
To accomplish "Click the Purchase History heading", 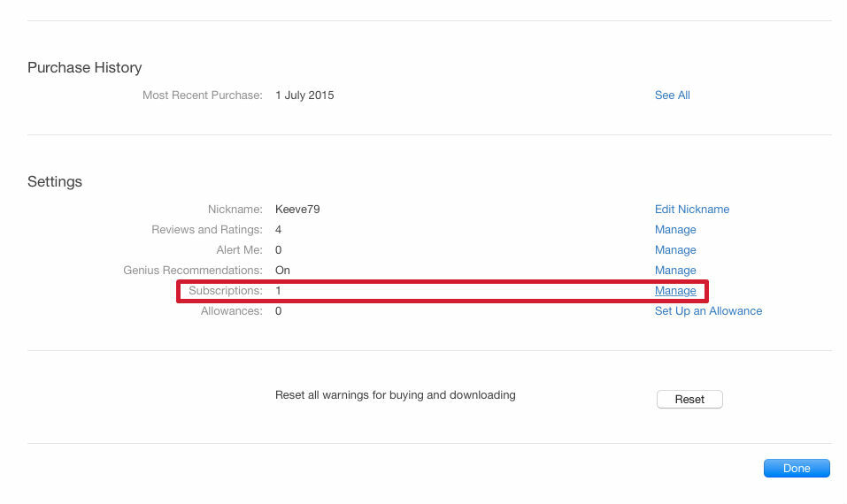I will 85,67.
